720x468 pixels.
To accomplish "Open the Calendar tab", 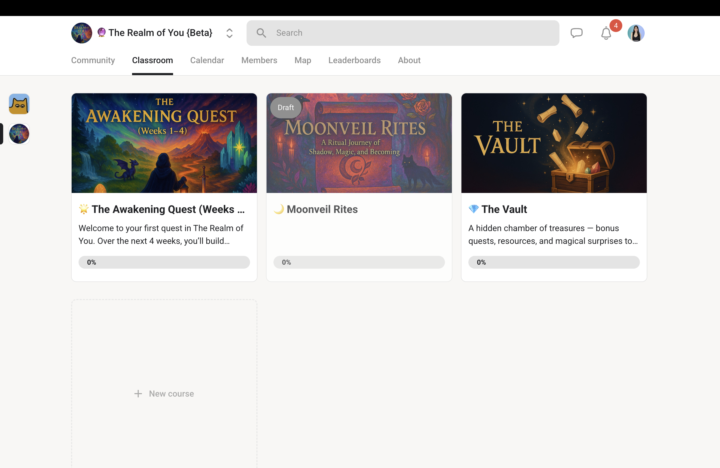I will [207, 60].
